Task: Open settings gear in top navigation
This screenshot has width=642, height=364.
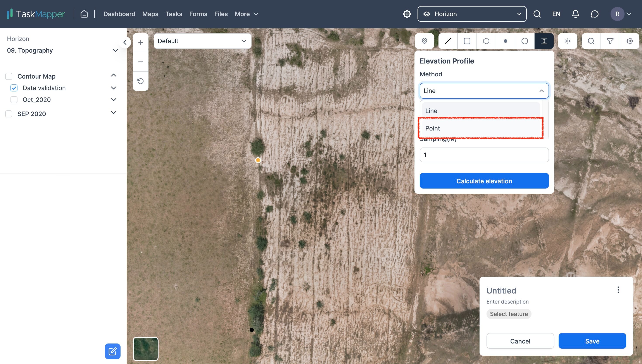Action: click(407, 14)
